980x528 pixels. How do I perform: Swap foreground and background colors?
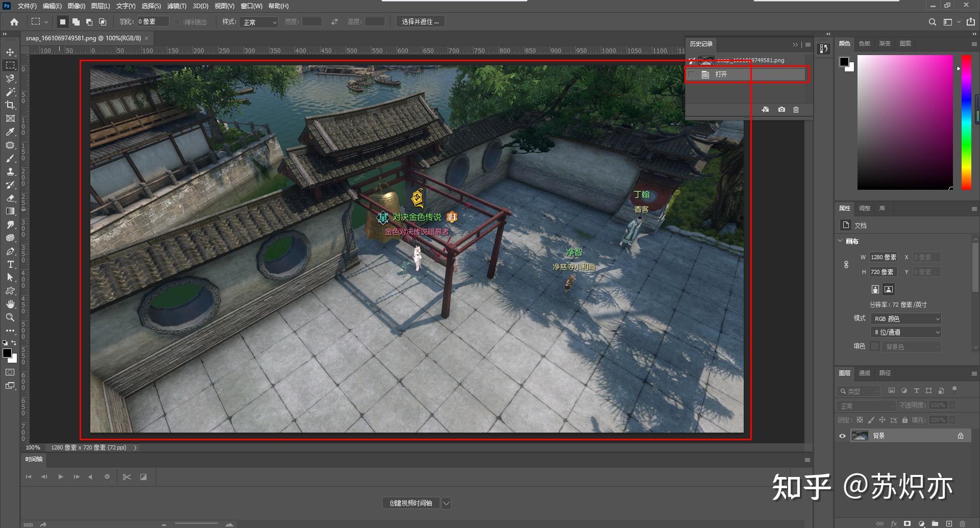tap(14, 343)
